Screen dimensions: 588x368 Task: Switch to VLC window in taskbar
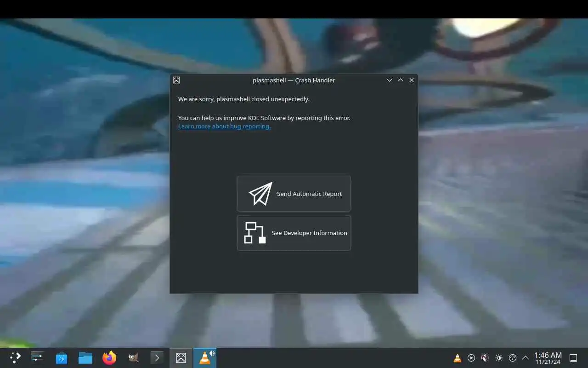pos(205,357)
